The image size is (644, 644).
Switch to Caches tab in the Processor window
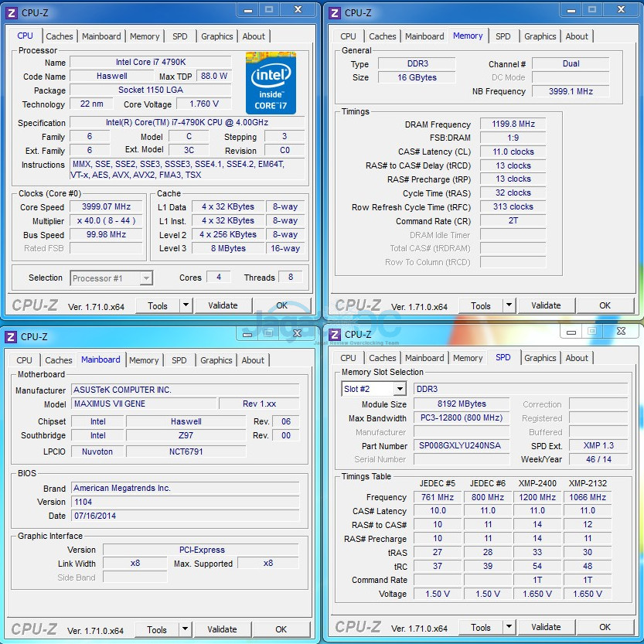click(x=60, y=36)
